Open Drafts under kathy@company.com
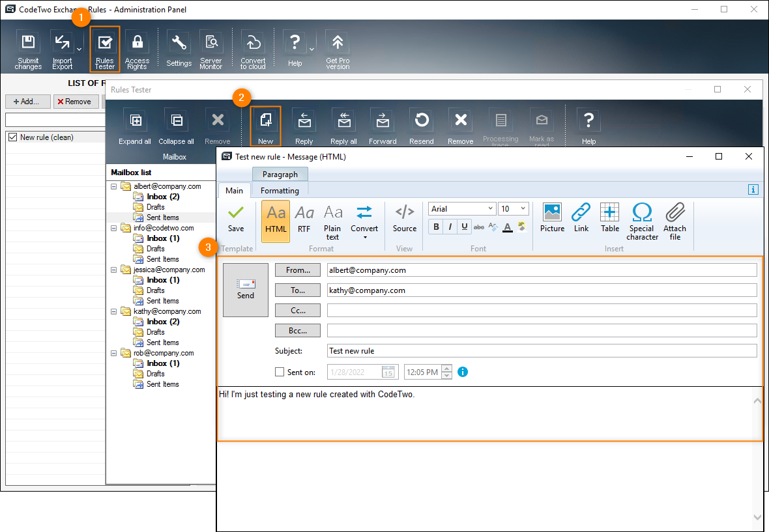The height and width of the screenshot is (532, 769). pyautogui.click(x=155, y=331)
